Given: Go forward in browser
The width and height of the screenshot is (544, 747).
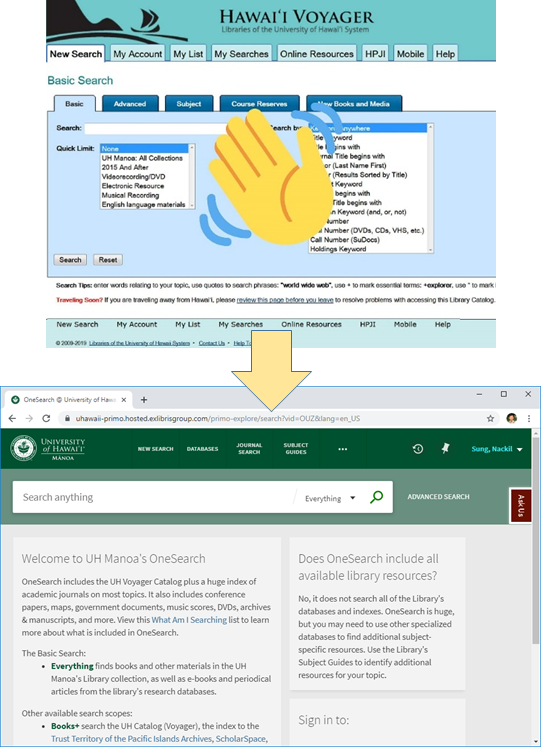Looking at the screenshot, I should click(x=29, y=418).
